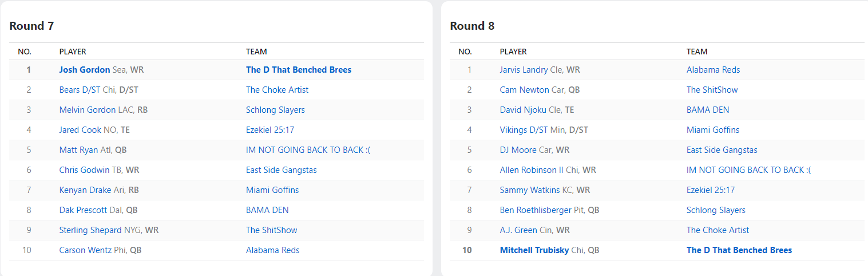Viewport: 868px width, 276px height.
Task: Open Allen Robinson II player page
Action: click(532, 170)
